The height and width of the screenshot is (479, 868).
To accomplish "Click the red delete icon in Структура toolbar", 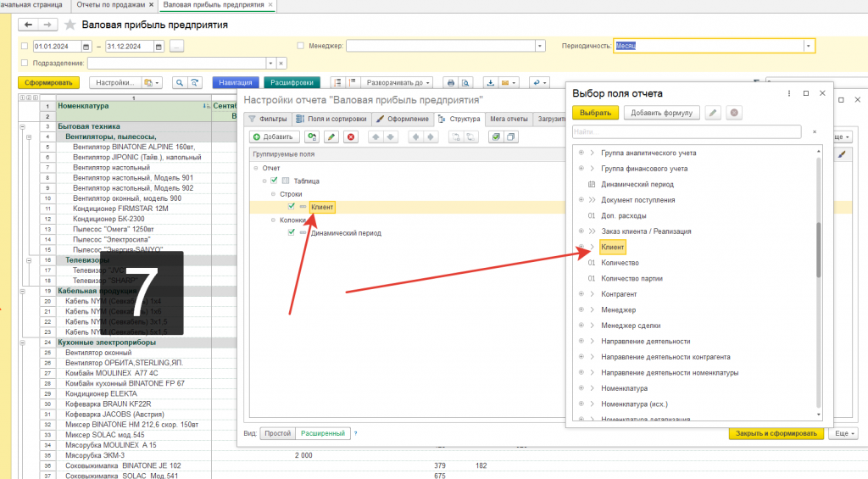I will tap(351, 136).
